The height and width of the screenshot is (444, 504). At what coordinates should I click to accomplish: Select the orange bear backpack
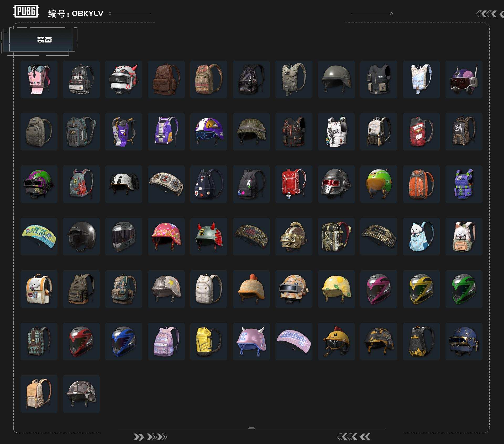tap(421, 184)
